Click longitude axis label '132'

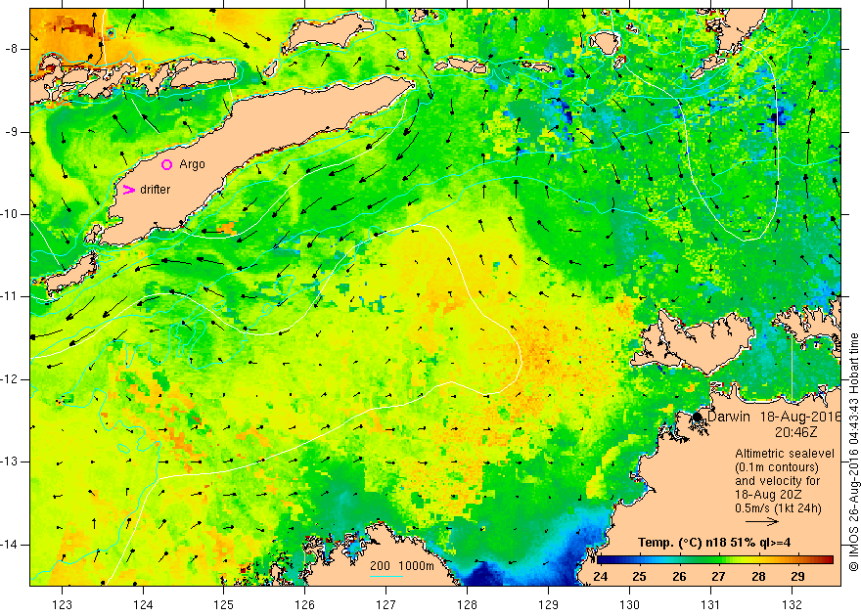(x=792, y=605)
